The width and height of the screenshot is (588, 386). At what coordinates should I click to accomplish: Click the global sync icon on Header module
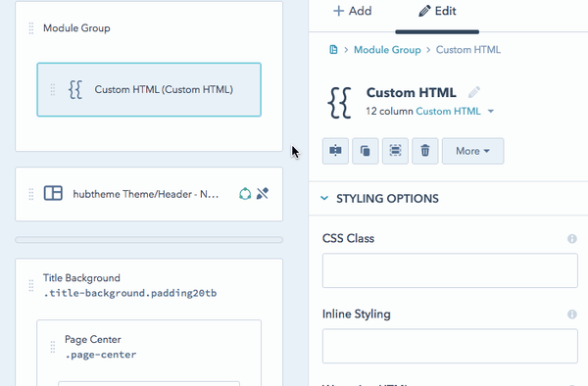click(x=245, y=194)
